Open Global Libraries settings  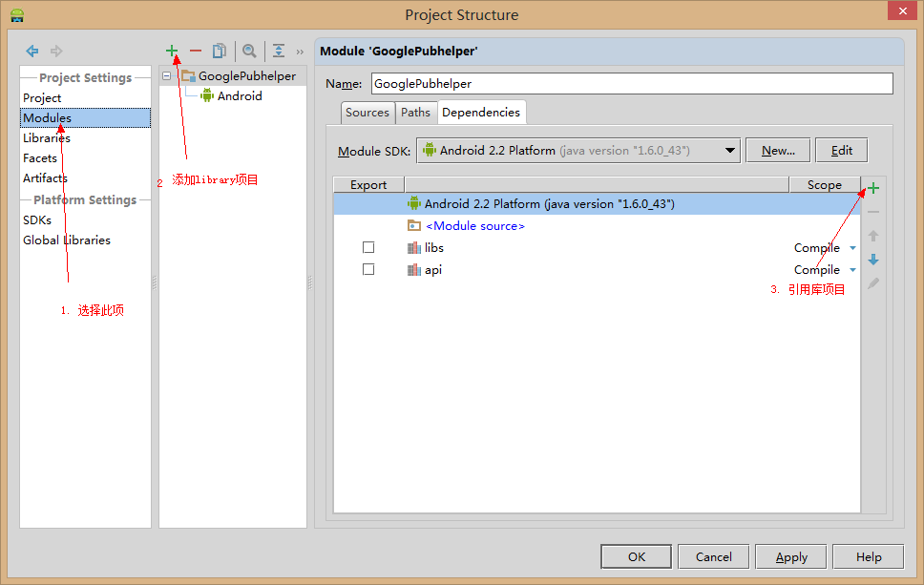click(67, 240)
